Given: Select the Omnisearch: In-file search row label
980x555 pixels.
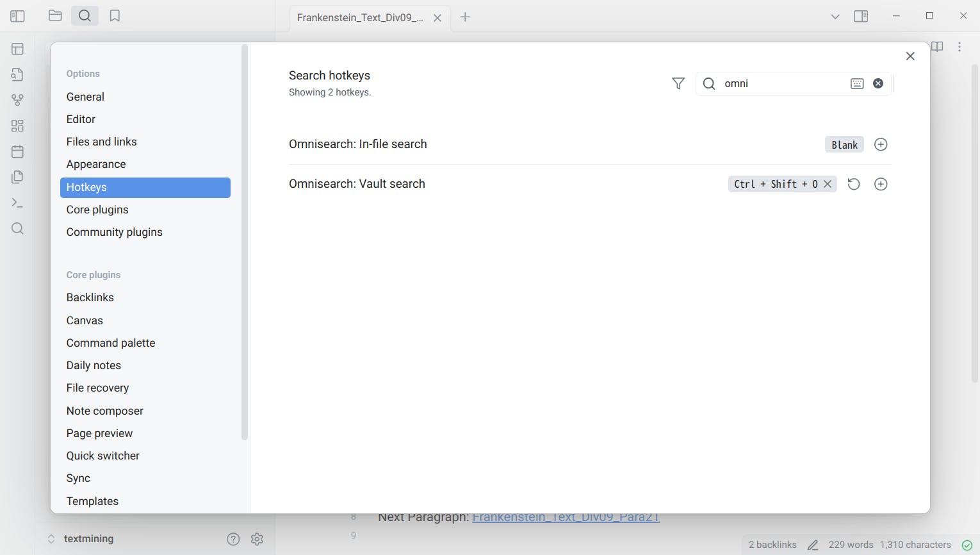Looking at the screenshot, I should (x=358, y=144).
